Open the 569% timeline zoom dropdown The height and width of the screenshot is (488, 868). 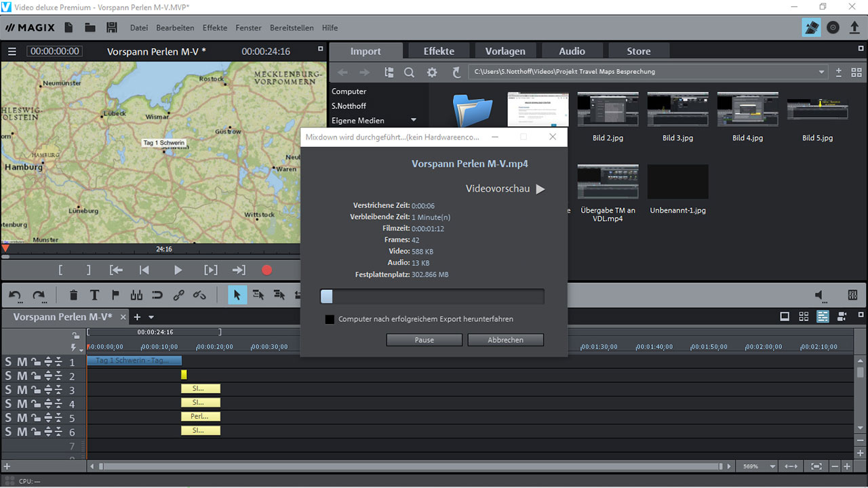click(x=772, y=466)
